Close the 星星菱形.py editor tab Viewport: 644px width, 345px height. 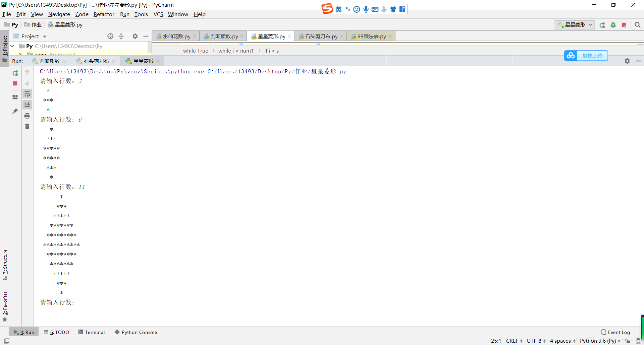click(x=289, y=36)
